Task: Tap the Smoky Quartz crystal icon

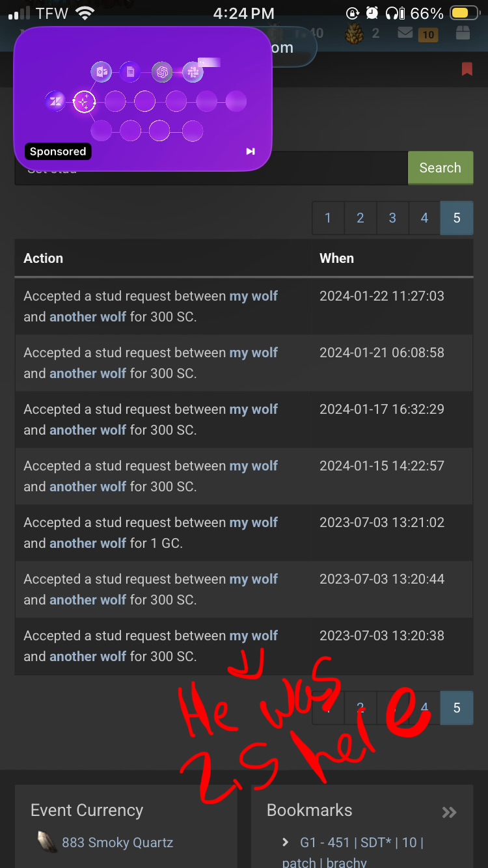Action: coord(46,842)
